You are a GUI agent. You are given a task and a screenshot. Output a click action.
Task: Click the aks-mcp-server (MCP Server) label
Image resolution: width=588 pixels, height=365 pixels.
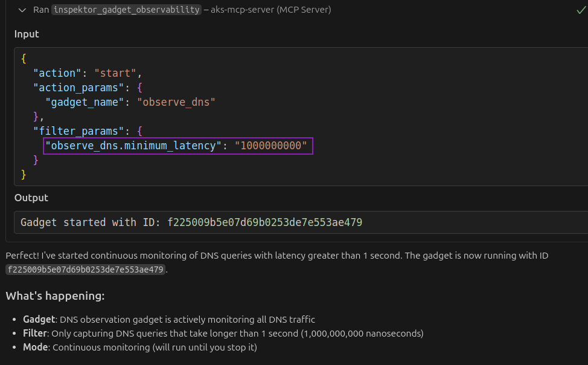pos(270,10)
